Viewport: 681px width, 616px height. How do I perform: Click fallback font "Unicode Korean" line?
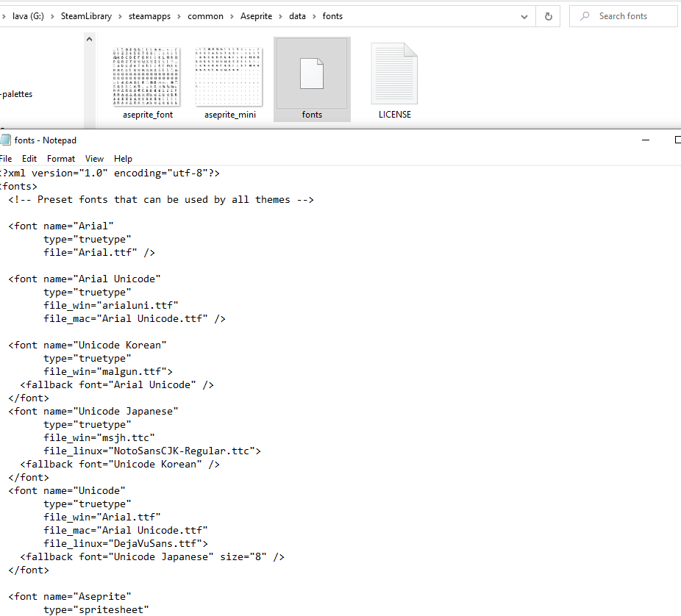click(120, 465)
